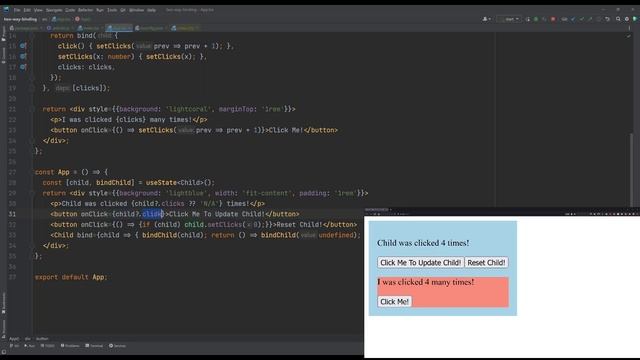Click the Git Push arrow icon
The image size is (640, 360).
pos(590,19)
